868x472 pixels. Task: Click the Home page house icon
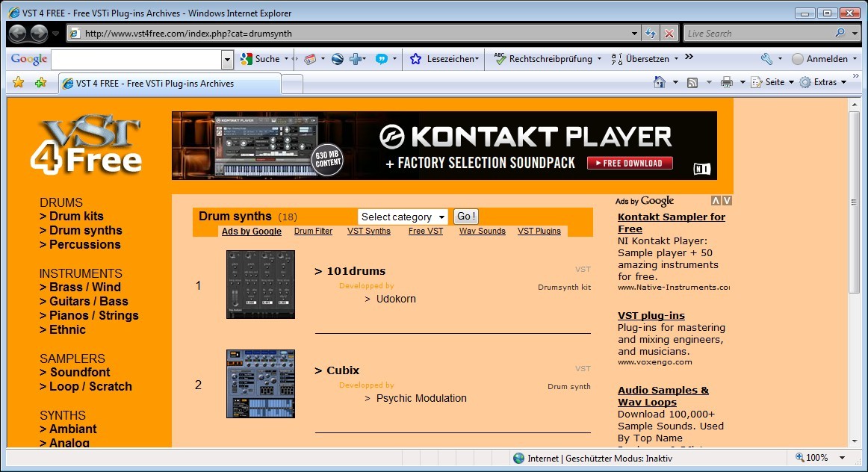coord(660,82)
